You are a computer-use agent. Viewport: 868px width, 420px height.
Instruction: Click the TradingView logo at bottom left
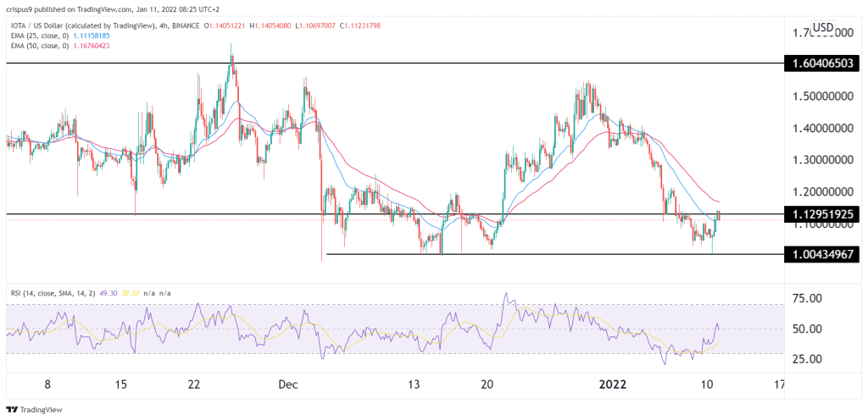(34, 410)
